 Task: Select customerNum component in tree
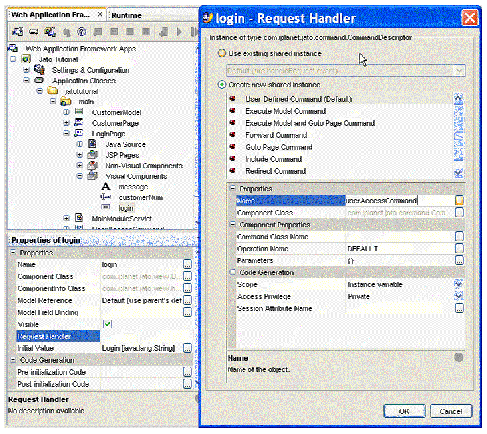[x=141, y=197]
